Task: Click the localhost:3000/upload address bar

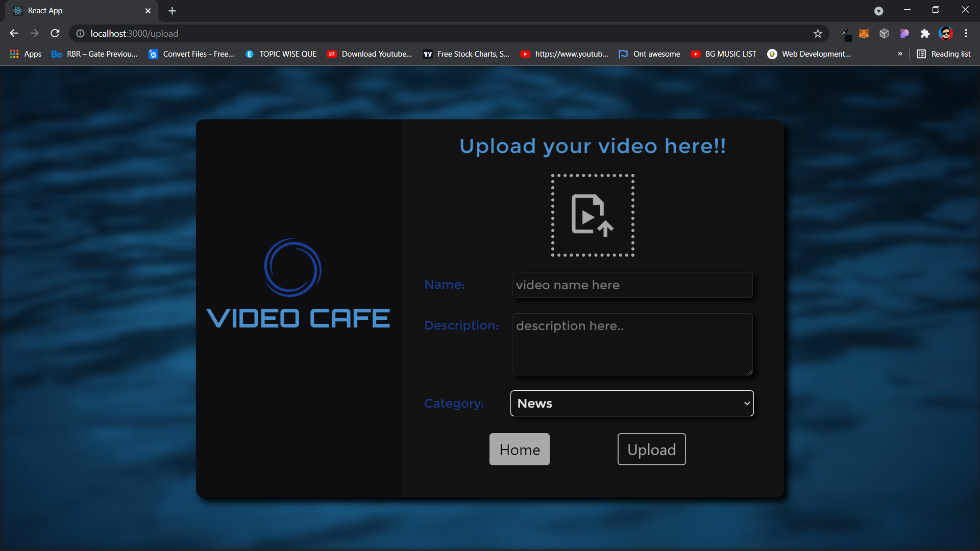Action: [x=134, y=34]
